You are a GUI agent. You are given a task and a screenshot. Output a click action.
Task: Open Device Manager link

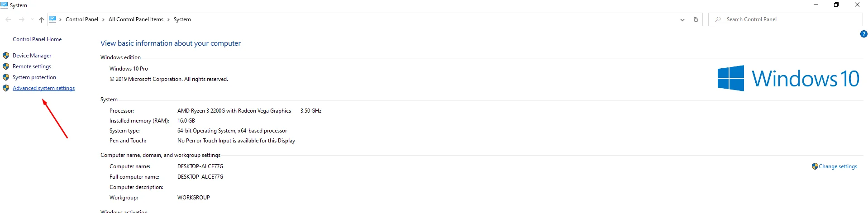tap(32, 56)
